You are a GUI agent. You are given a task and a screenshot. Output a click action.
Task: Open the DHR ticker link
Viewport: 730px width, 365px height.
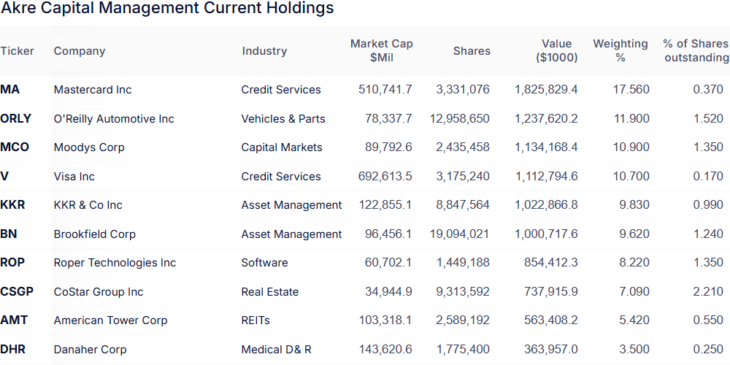tap(13, 349)
